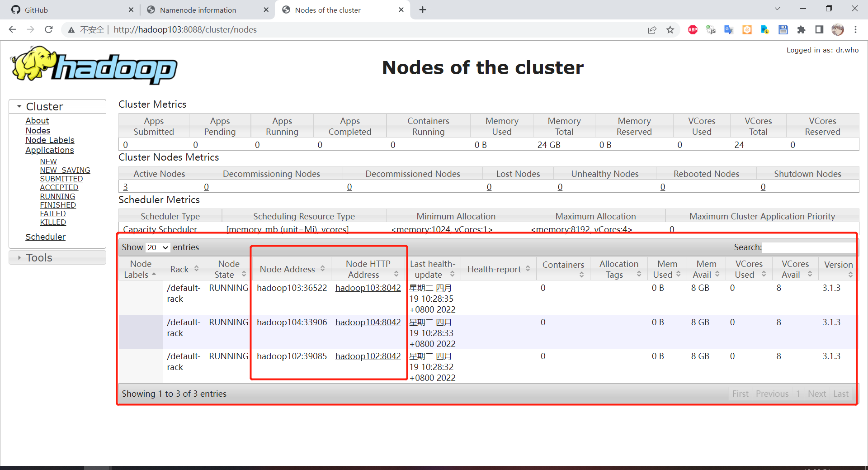The image size is (868, 470).
Task: Click the share page icon in the address bar
Action: tap(652, 30)
